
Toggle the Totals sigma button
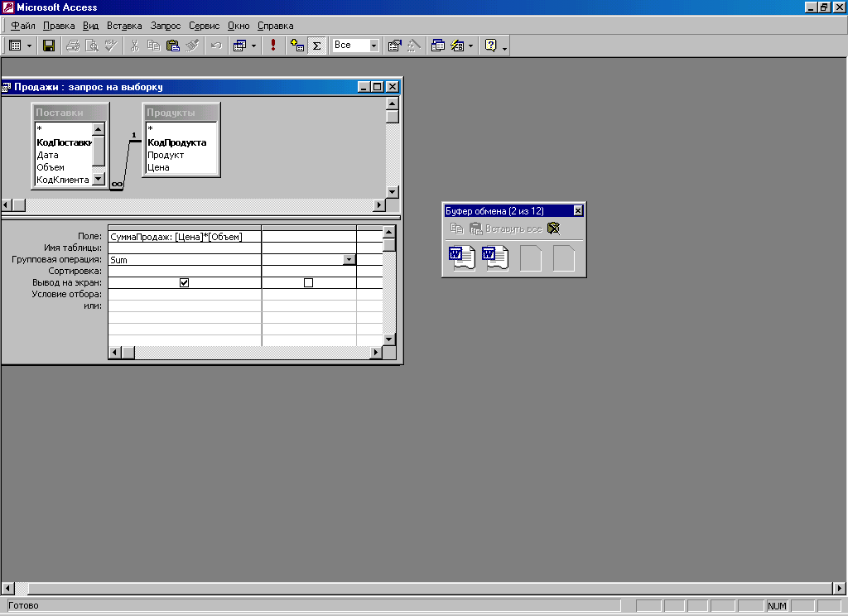point(317,46)
